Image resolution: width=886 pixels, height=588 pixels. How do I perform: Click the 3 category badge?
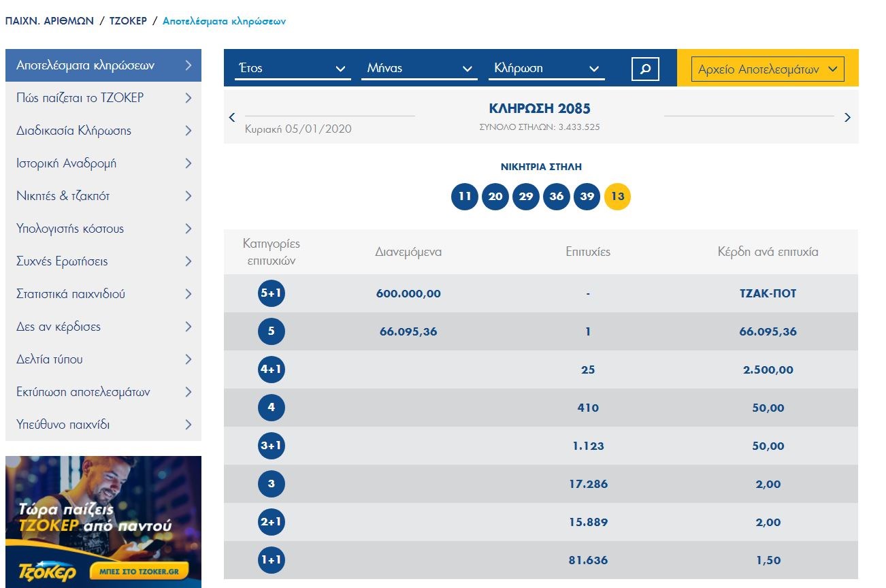click(272, 484)
